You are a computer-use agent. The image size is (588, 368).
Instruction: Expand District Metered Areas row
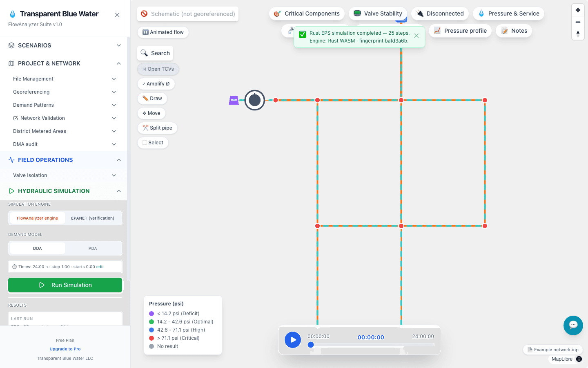tap(65, 131)
